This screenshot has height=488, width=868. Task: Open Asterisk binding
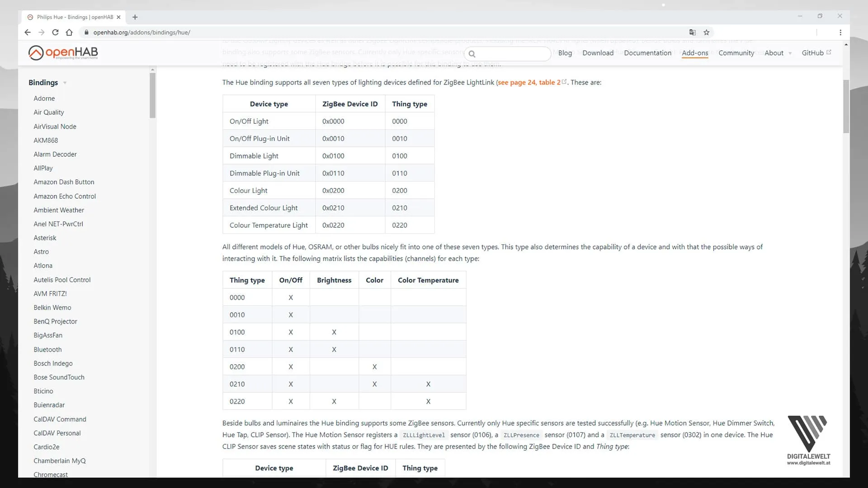coord(45,238)
